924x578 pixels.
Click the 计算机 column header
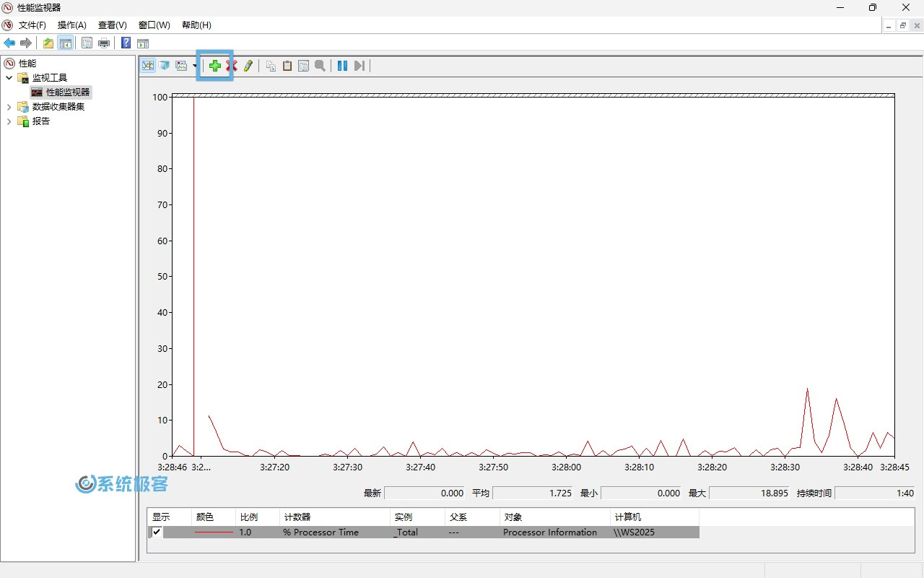(x=655, y=517)
